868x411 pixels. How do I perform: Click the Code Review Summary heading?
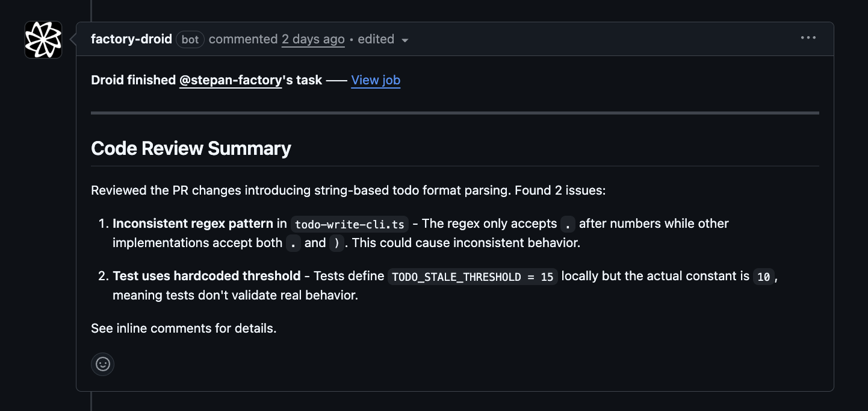[x=191, y=148]
